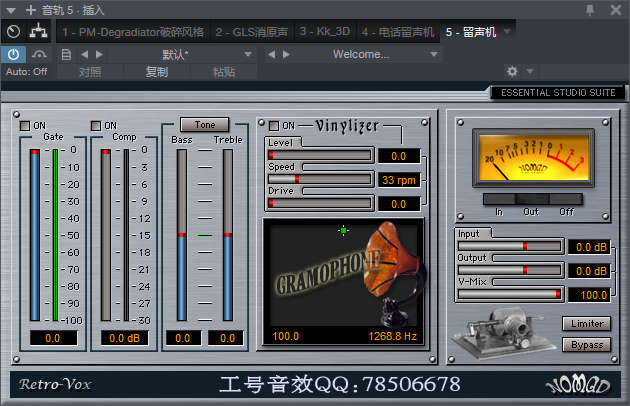Set VU meter switch to In

[499, 199]
